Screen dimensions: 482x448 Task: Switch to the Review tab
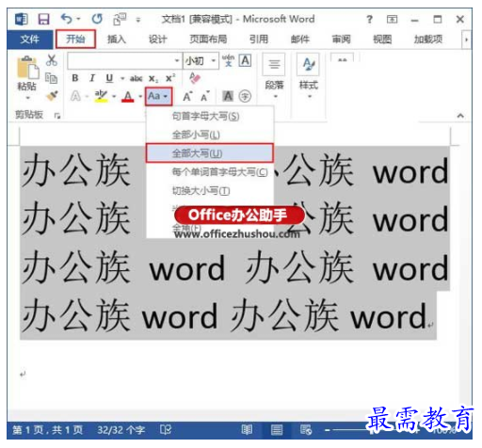coord(341,40)
